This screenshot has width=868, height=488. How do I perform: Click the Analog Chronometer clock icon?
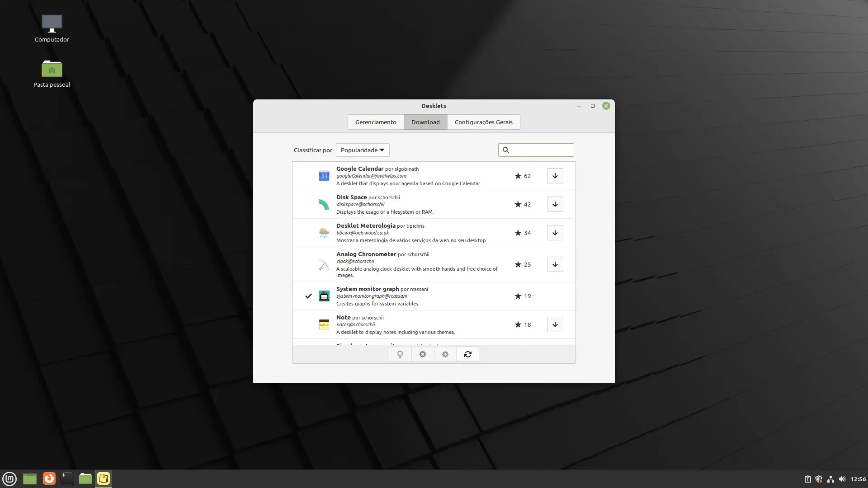coord(324,264)
